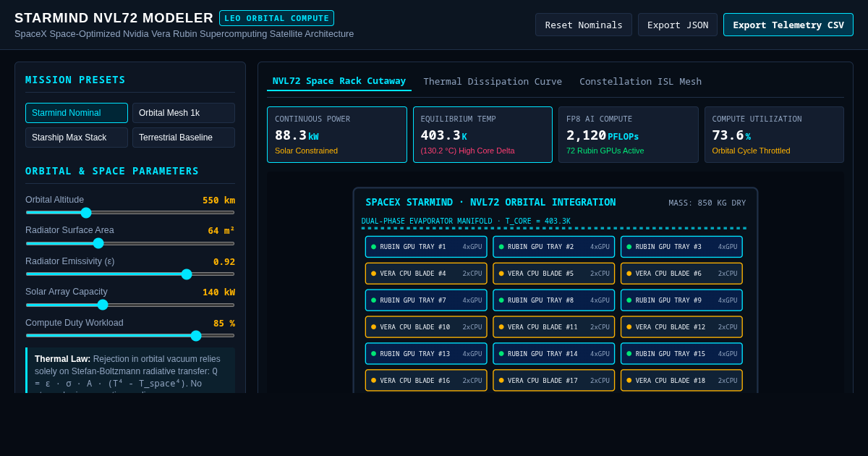Select the FP8 AI Compute card
The image size is (868, 456).
(629, 135)
